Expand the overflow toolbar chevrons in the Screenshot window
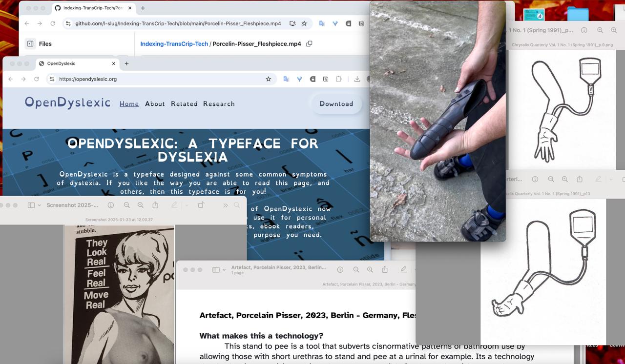The height and width of the screenshot is (364, 625). pyautogui.click(x=225, y=205)
